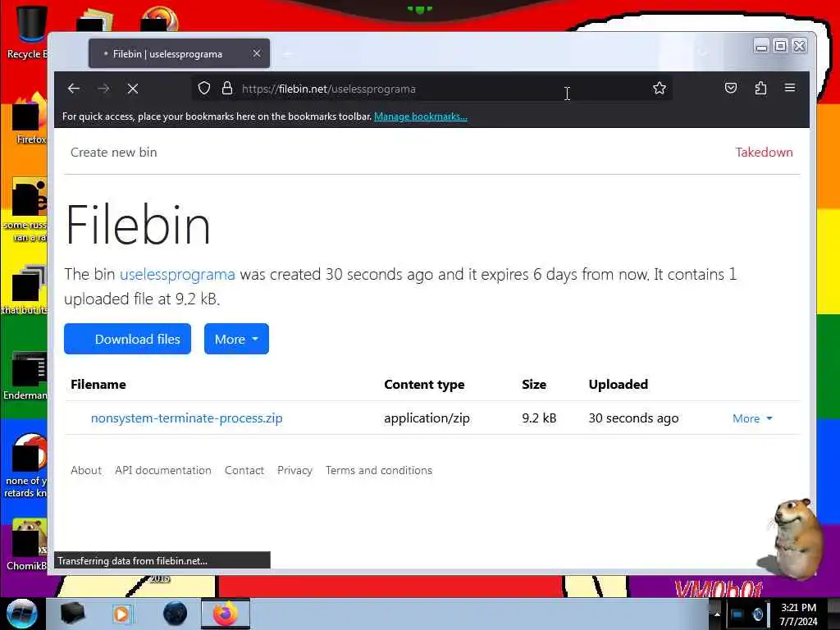Click the Content type column header

(424, 385)
